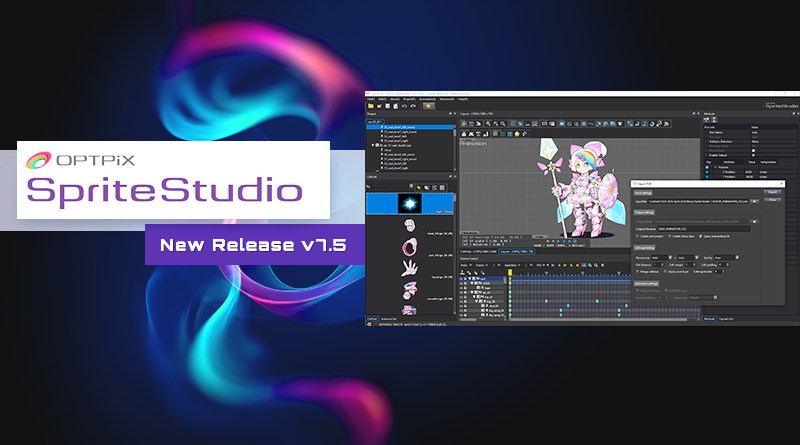
Task: Uncheck Query overwriting file checkbox
Action: (x=701, y=236)
